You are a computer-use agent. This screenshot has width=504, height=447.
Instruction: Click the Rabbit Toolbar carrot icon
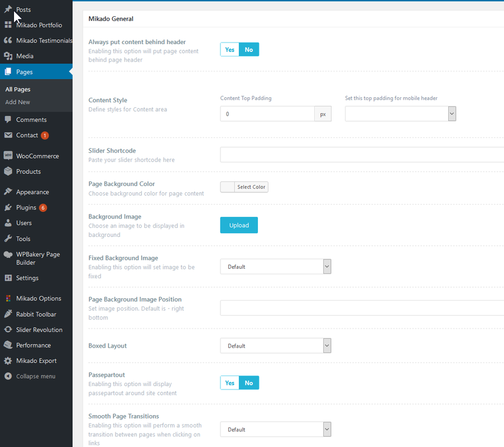pyautogui.click(x=8, y=314)
